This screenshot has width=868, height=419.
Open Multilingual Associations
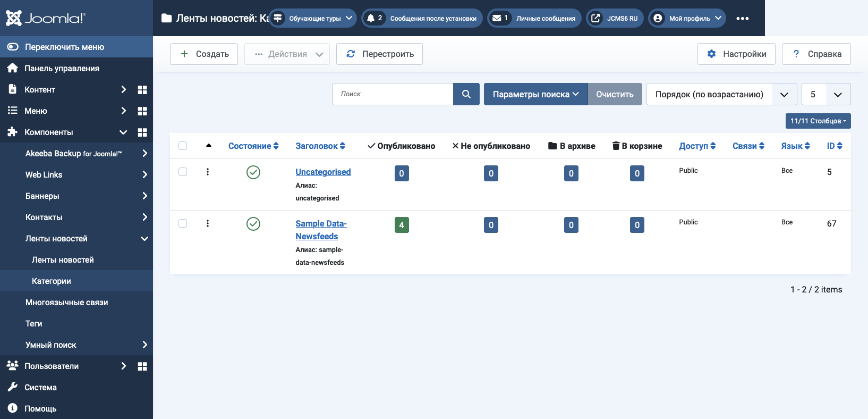tap(76, 302)
